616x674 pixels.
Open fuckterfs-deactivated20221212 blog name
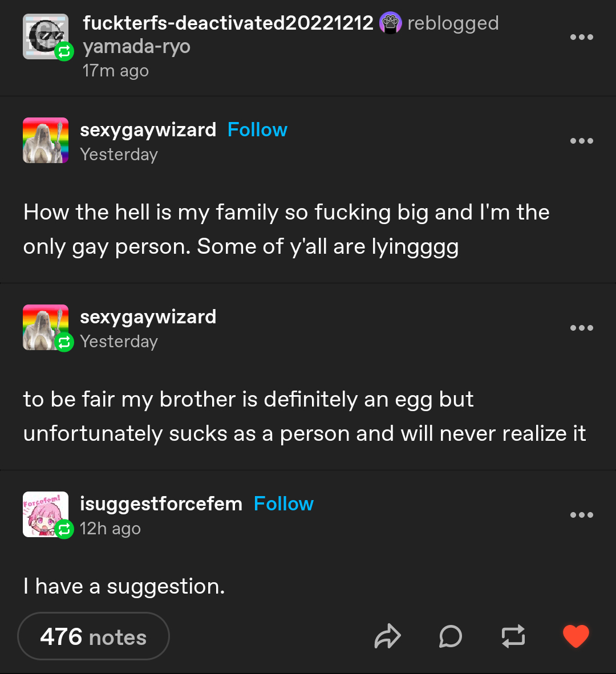(x=228, y=23)
